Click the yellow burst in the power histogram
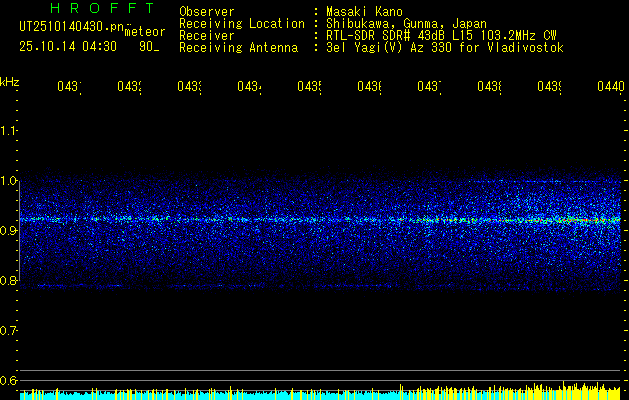This screenshot has height=400, width=629. [x=578, y=392]
